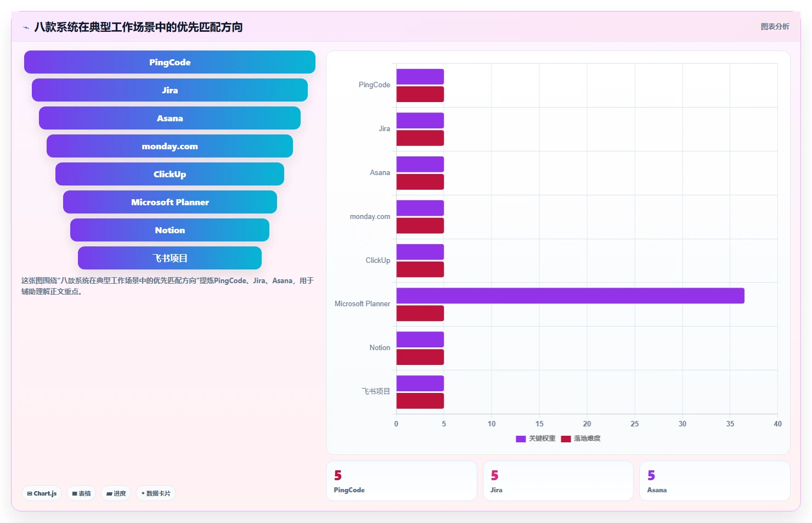Viewport: 812px width, 523px height.
Task: Select the Notion funnel bar
Action: (x=170, y=230)
